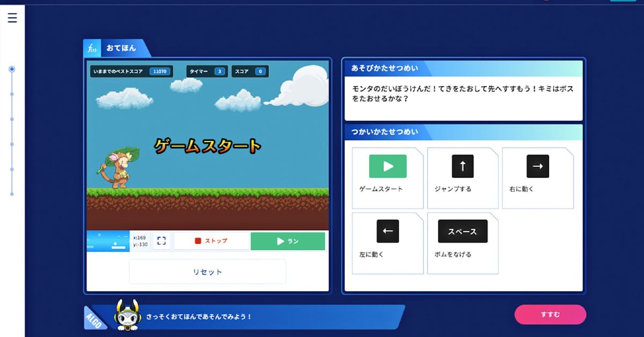
Task: Click the ALGO robot mascot character
Action: (127, 315)
